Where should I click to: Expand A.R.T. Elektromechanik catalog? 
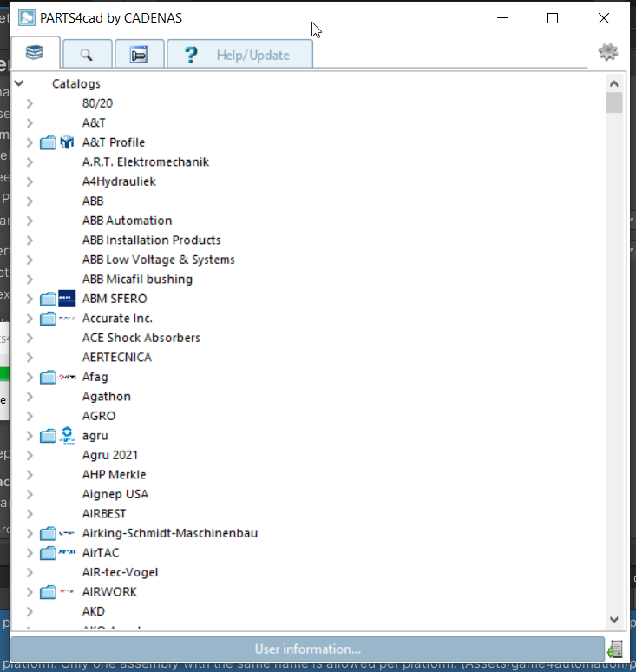point(30,162)
